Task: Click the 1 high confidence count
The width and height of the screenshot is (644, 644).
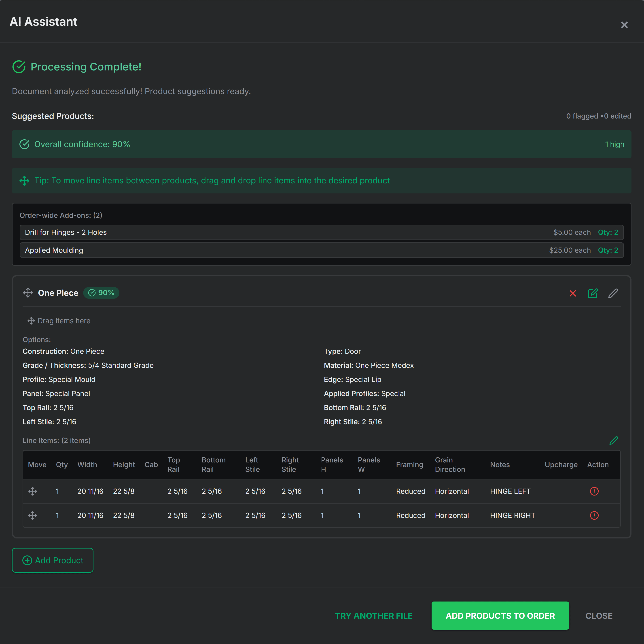Action: [x=615, y=144]
